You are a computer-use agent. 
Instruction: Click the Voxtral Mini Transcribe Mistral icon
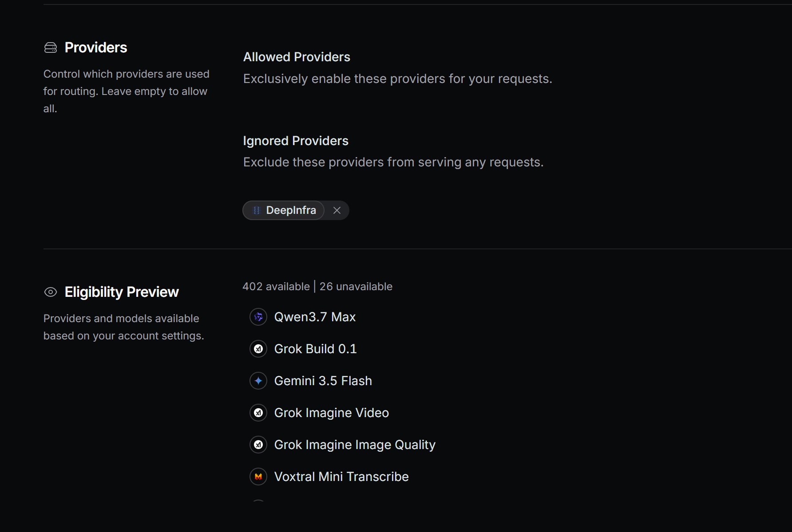click(x=258, y=477)
